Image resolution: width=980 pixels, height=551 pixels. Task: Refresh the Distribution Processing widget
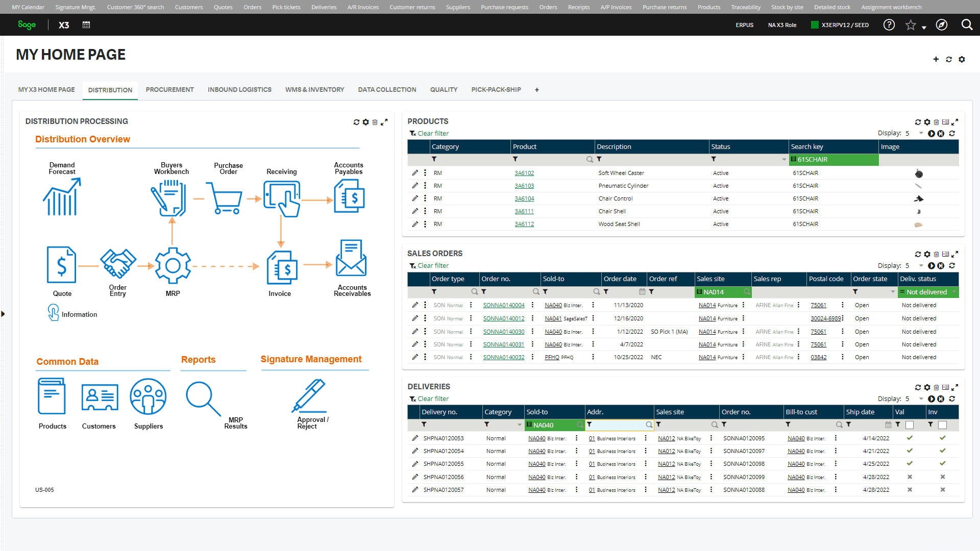tap(356, 122)
